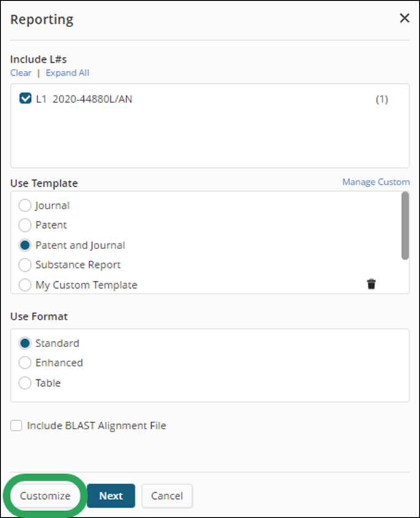Pick My Custom Template radio button
The width and height of the screenshot is (420, 518).
click(25, 285)
